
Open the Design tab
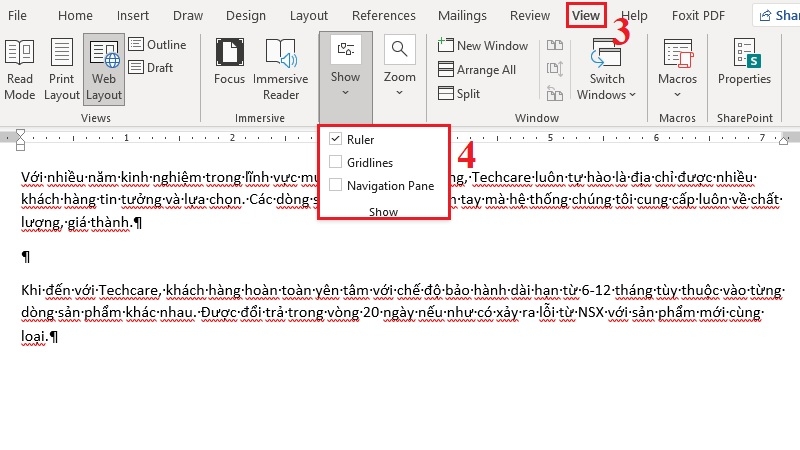245,16
